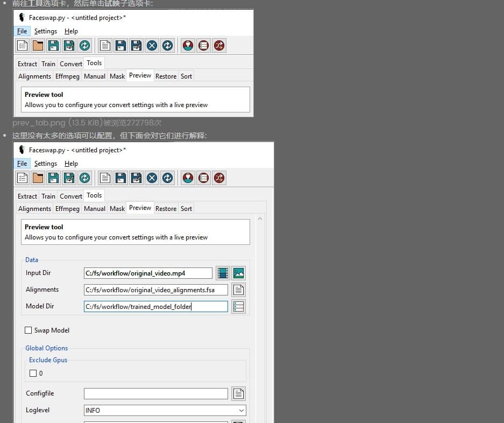Click the red Settings face icon in lower window toolbar

(188, 178)
